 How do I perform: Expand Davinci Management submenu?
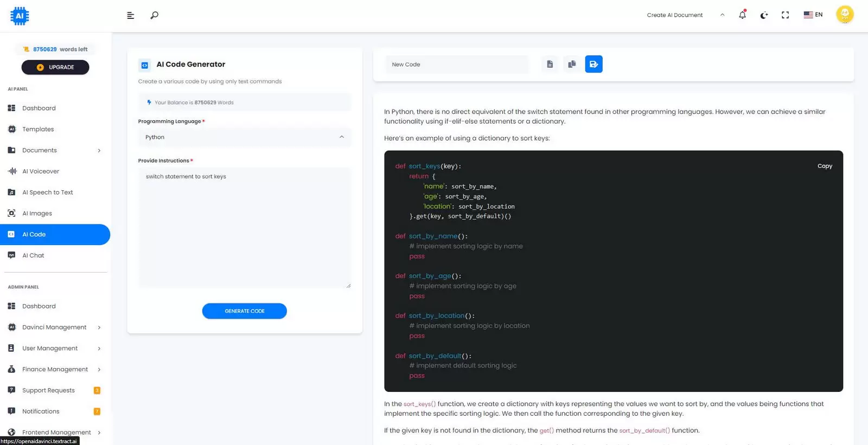(55, 327)
